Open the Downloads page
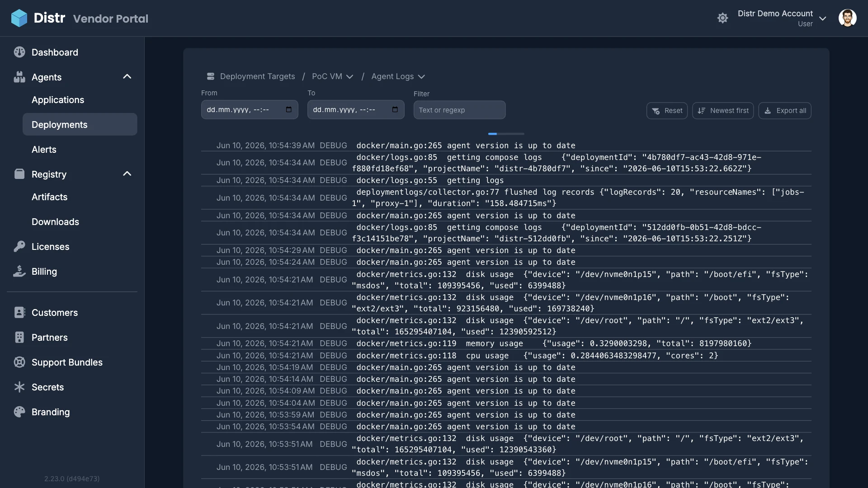Viewport: 868px width, 488px height. click(55, 222)
